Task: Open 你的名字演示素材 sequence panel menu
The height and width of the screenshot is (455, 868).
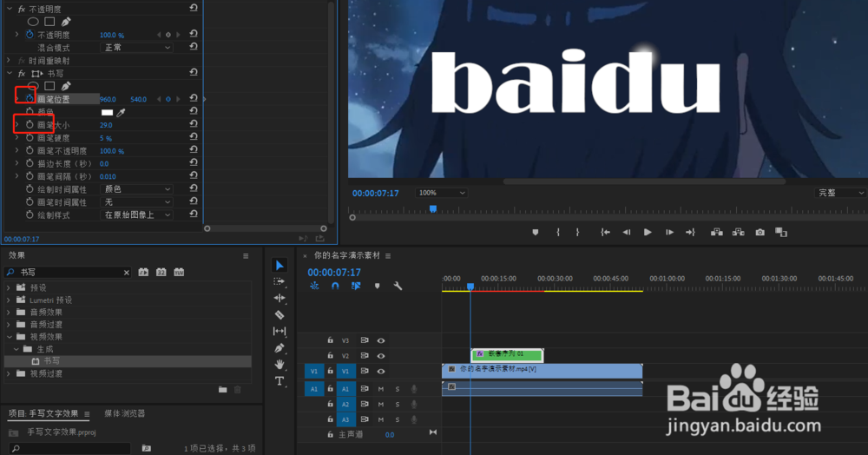Action: (388, 256)
